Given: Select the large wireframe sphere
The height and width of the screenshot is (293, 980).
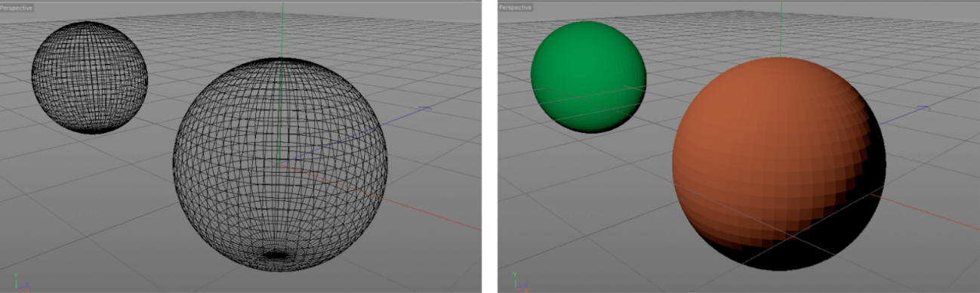Looking at the screenshot, I should pos(280,165).
